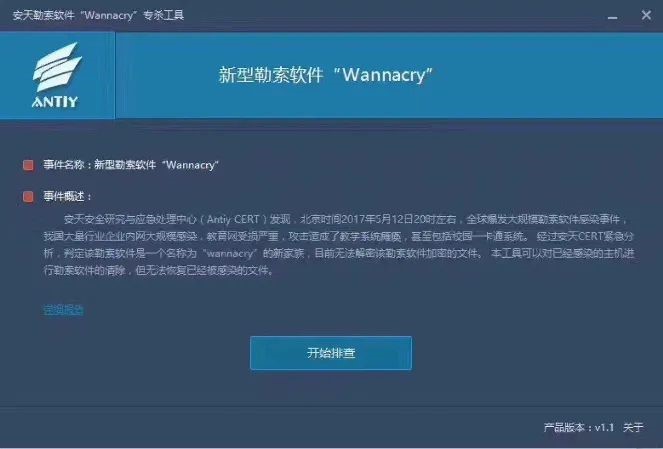Click the Antiy sail-shaped logo
Viewport: 663px width, 449px height.
pos(57,67)
